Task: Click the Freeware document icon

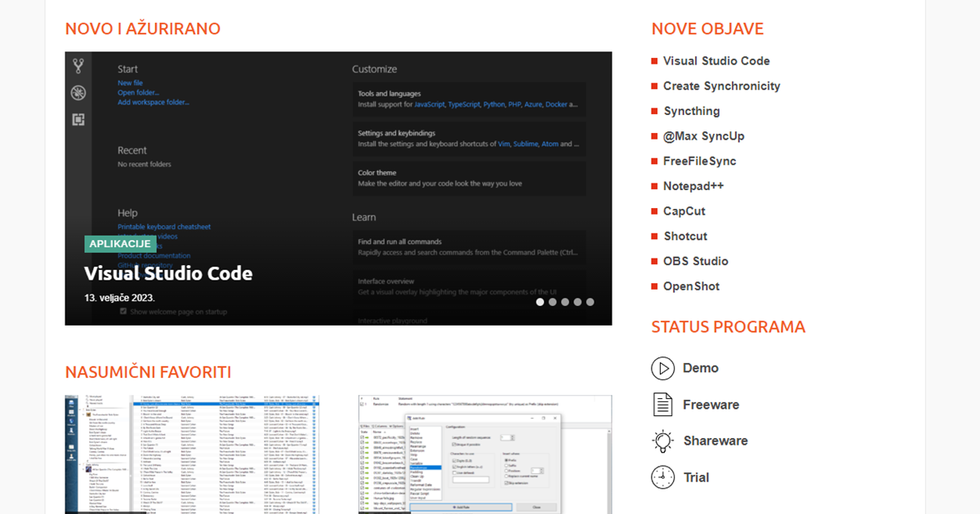Action: [662, 405]
